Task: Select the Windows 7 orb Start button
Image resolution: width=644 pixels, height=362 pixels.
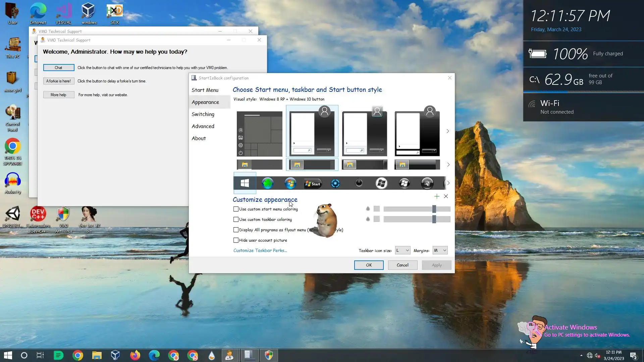Action: point(290,183)
